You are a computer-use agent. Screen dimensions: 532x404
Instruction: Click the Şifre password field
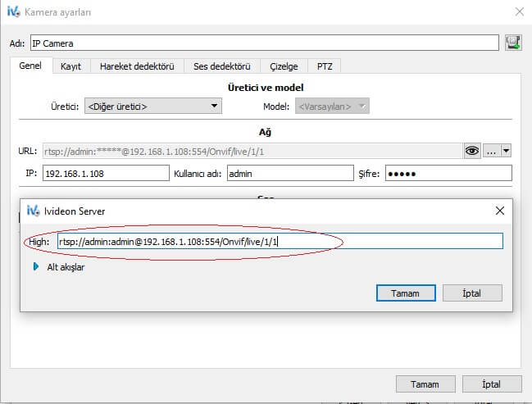click(x=448, y=173)
